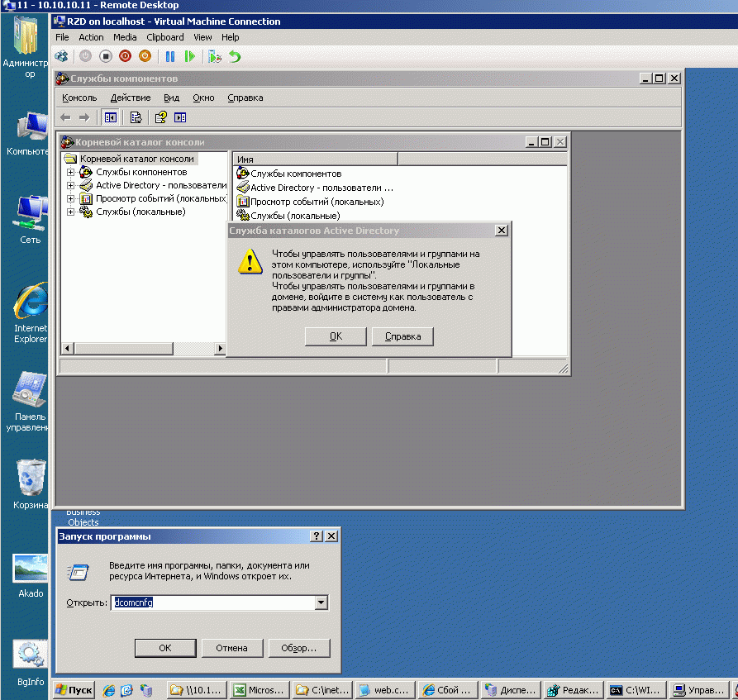738x700 pixels.
Task: Click the green Reset/Start VM icon
Action: coord(190,56)
